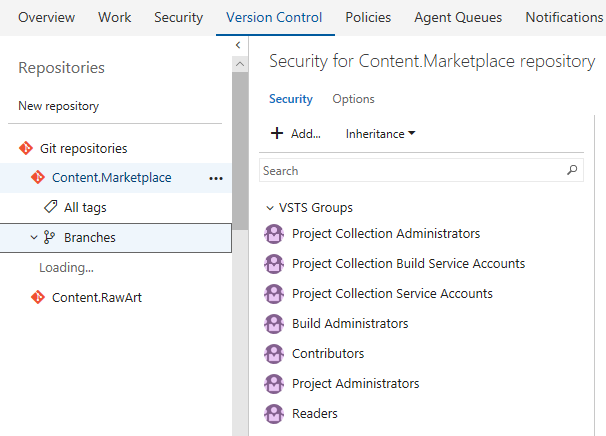The image size is (606, 436).
Task: Select Contributors group
Action: tap(328, 354)
